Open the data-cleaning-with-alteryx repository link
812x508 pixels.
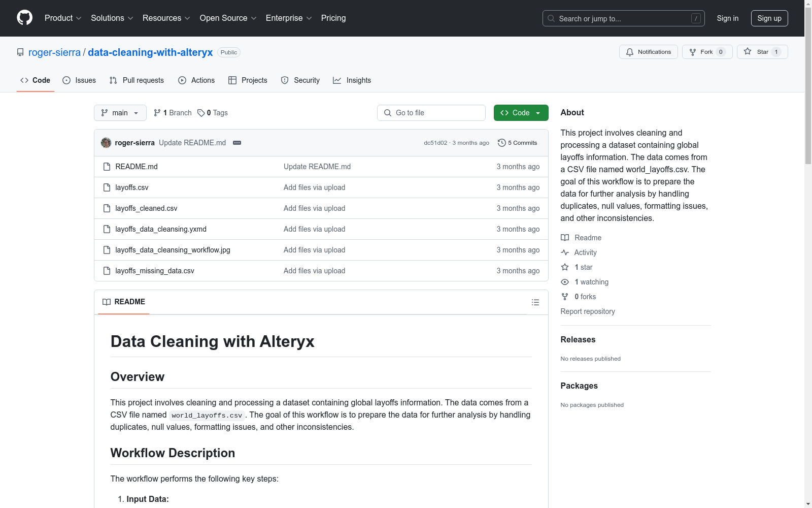[150, 52]
